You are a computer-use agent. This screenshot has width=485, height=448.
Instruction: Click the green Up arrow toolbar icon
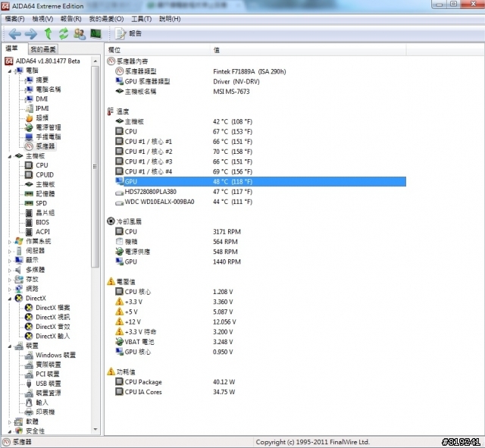tap(48, 33)
